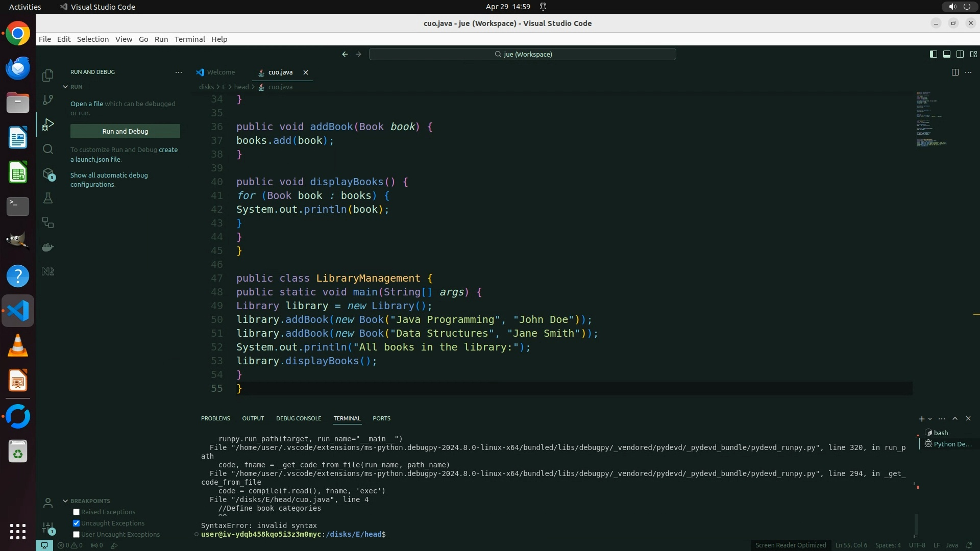
Task: Uncheck Uncaught Exceptions breakpoint
Action: pyautogui.click(x=77, y=523)
